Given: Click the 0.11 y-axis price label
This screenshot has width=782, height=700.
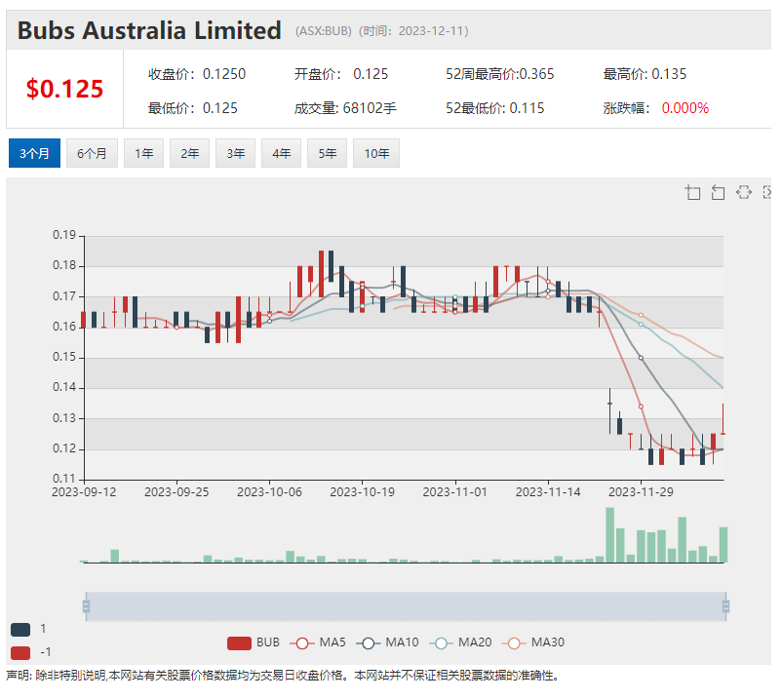Looking at the screenshot, I should point(64,479).
